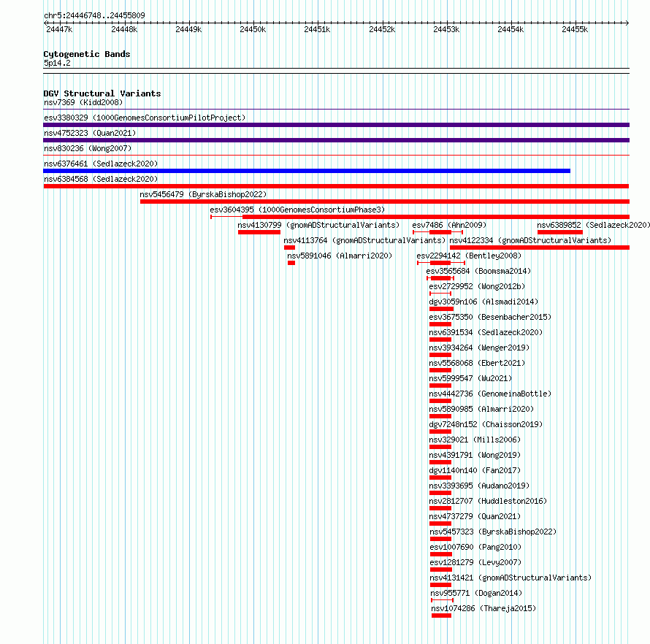
Task: Select nsv955771 (Dogan2014) label
Action: (x=476, y=593)
